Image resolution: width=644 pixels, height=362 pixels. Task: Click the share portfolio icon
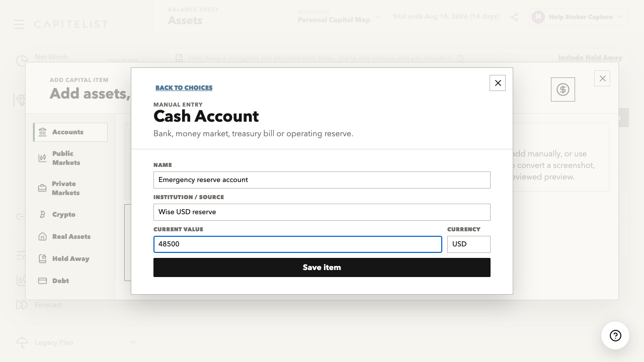[514, 17]
